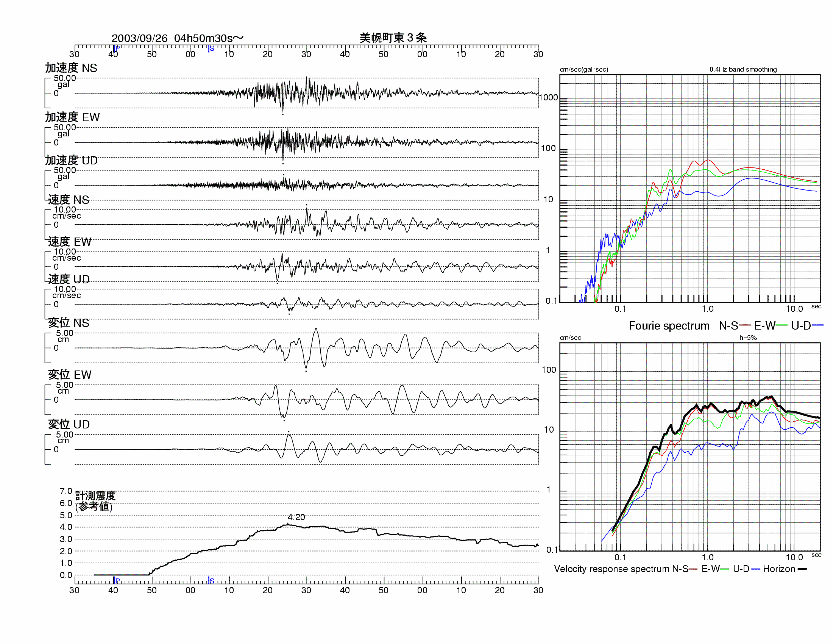The height and width of the screenshot is (644, 833).
Task: Click the green E-W line in Fourie spectrum legend
Action: coord(782,325)
